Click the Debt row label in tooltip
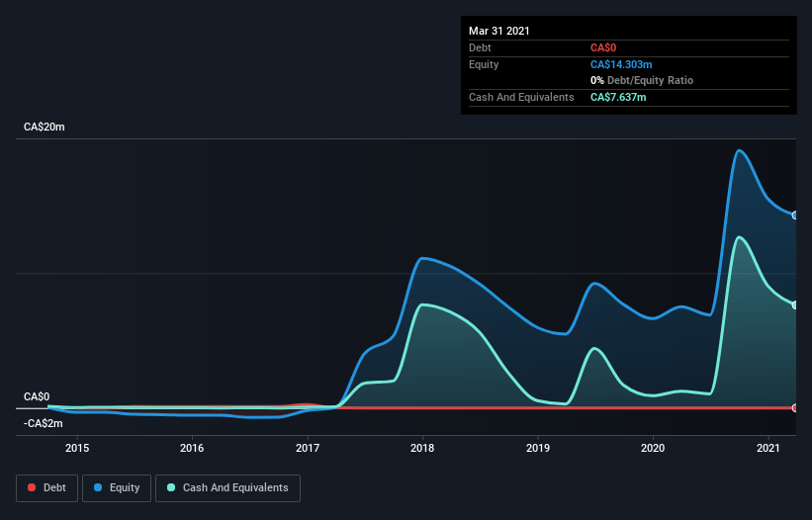This screenshot has width=812, height=520. [x=480, y=47]
